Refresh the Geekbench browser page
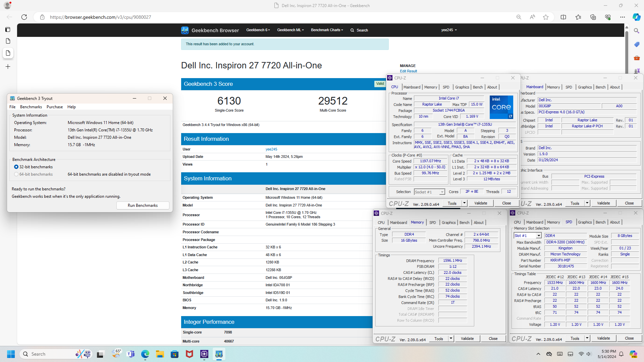Screen dimensions: 644x362 click(24, 17)
